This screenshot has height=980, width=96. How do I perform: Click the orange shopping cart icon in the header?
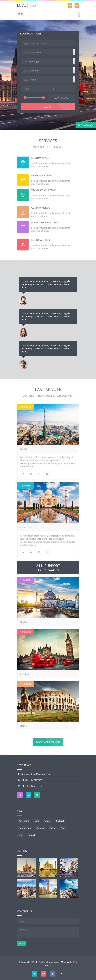(x=77, y=6)
